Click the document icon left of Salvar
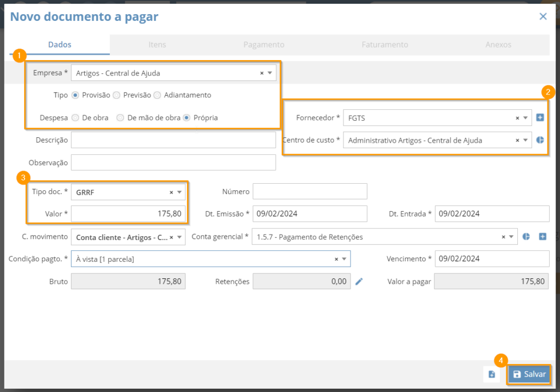560x392 pixels. (492, 374)
